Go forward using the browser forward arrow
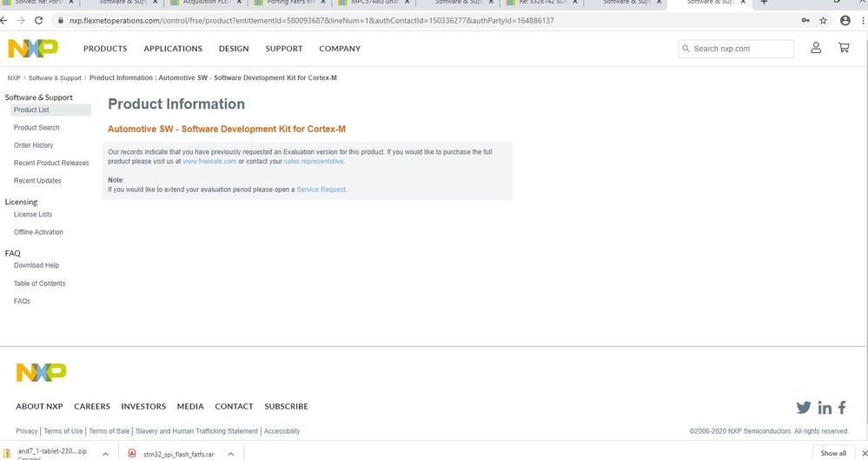Screen dimensions: 868x460 21,21
